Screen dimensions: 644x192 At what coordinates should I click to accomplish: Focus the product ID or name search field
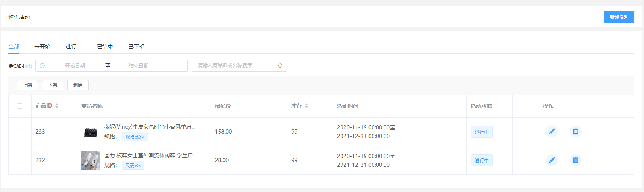pyautogui.click(x=239, y=66)
